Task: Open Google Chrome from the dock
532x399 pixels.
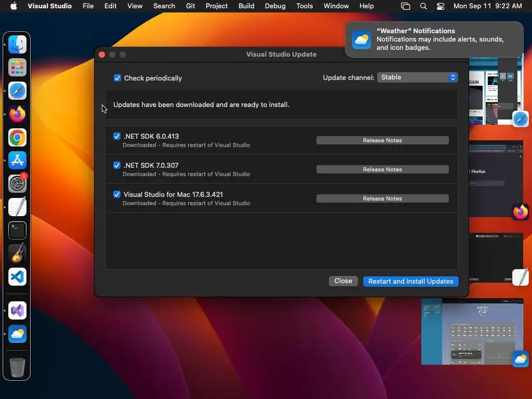Action: tap(17, 137)
